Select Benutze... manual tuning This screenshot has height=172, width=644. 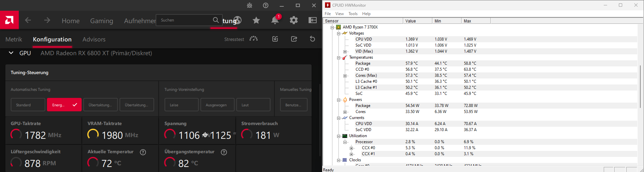[x=293, y=105]
